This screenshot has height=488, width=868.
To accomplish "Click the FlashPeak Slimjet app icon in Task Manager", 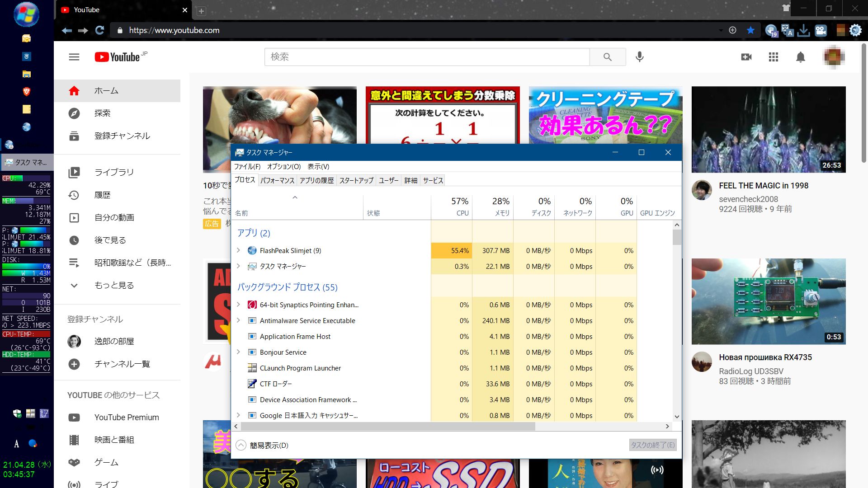I will (252, 251).
